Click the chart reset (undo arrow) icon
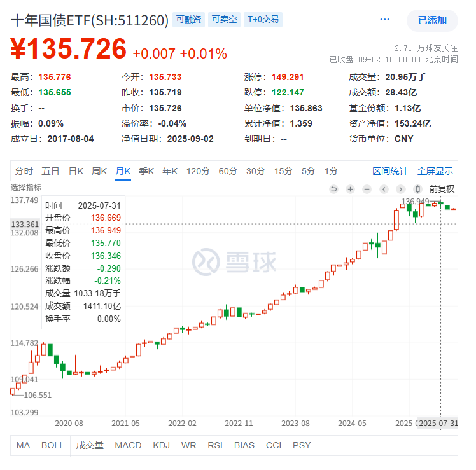476x470 pixels. pyautogui.click(x=333, y=190)
